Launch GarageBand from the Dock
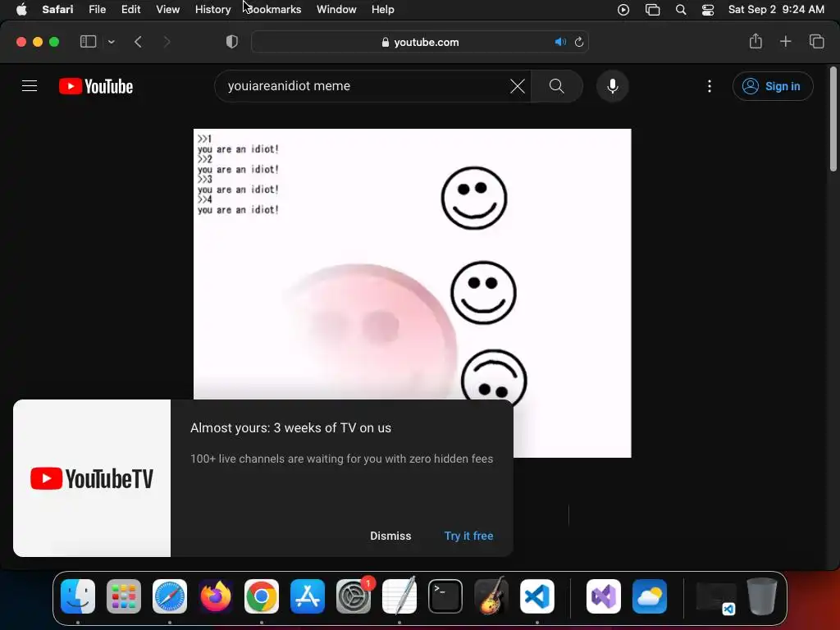 point(491,596)
